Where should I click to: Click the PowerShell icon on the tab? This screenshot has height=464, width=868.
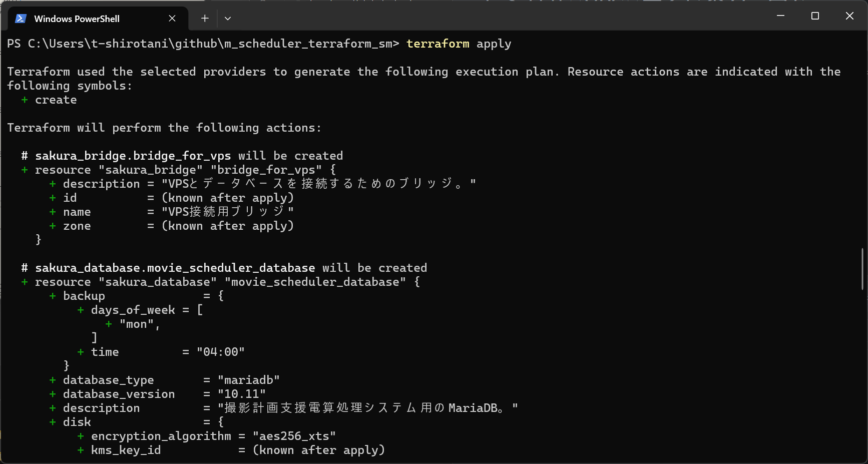pyautogui.click(x=21, y=19)
